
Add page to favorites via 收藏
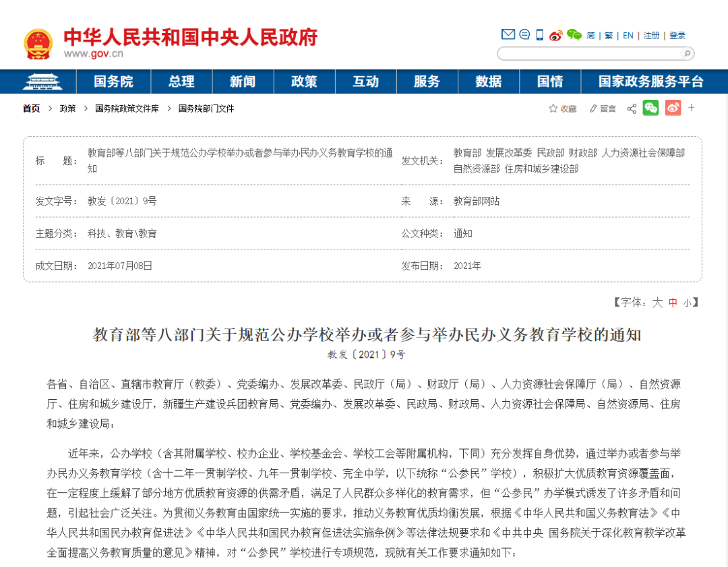[x=563, y=109]
